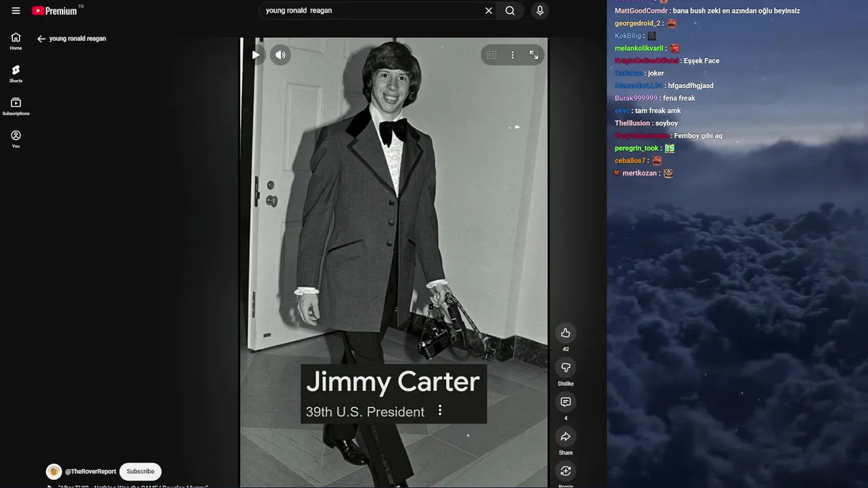Click the Jimmy Carter caption text

tap(393, 382)
